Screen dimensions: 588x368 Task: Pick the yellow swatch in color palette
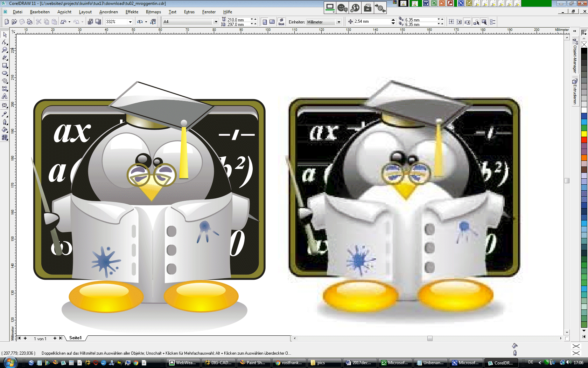pos(584,134)
